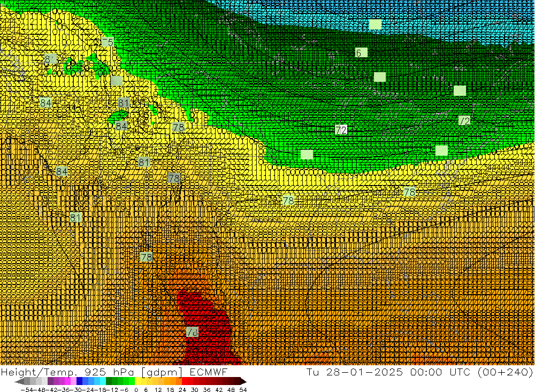Viewport: 535px width, 392px height.
Task: Click the '48' legend scale label
Action: click(x=231, y=390)
